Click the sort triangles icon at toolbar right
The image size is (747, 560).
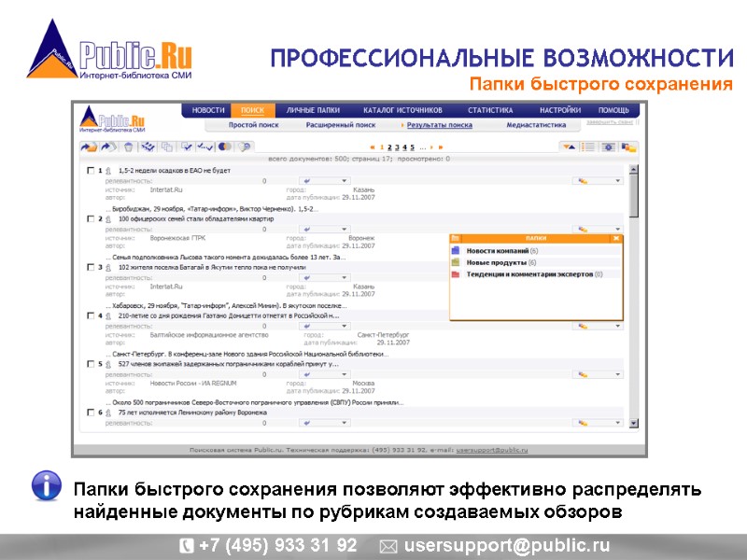(x=570, y=147)
